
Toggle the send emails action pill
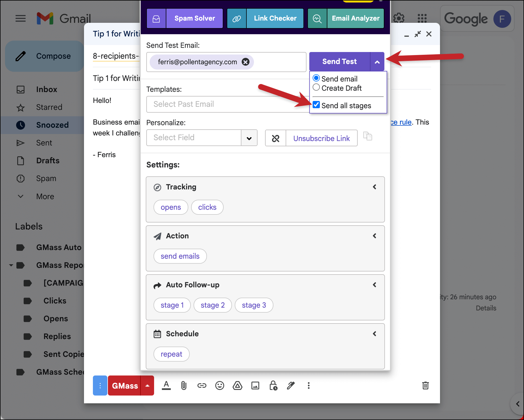click(x=180, y=256)
